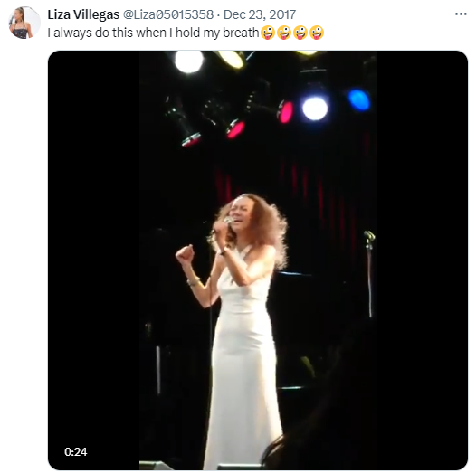The height and width of the screenshot is (473, 476).
Task: Open the @Liza05015358 handle link
Action: pyautogui.click(x=168, y=14)
